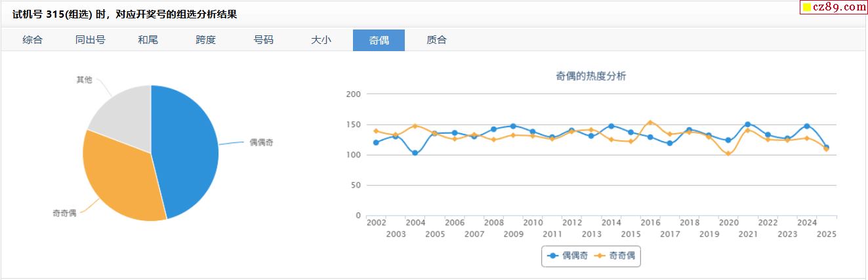The image size is (868, 280).
Task: Click the 奇奇偶 pie chart label
Action: pyautogui.click(x=64, y=213)
